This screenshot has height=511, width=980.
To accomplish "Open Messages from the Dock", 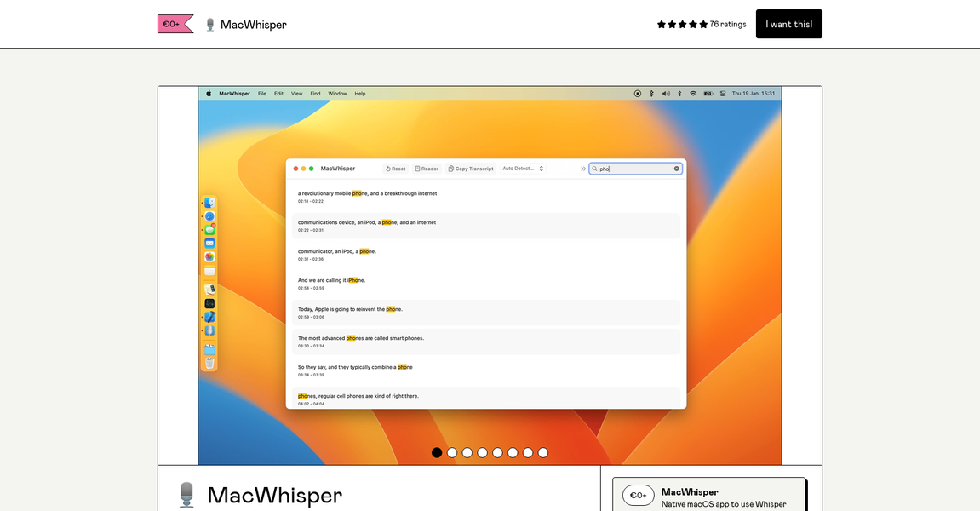I will (209, 230).
